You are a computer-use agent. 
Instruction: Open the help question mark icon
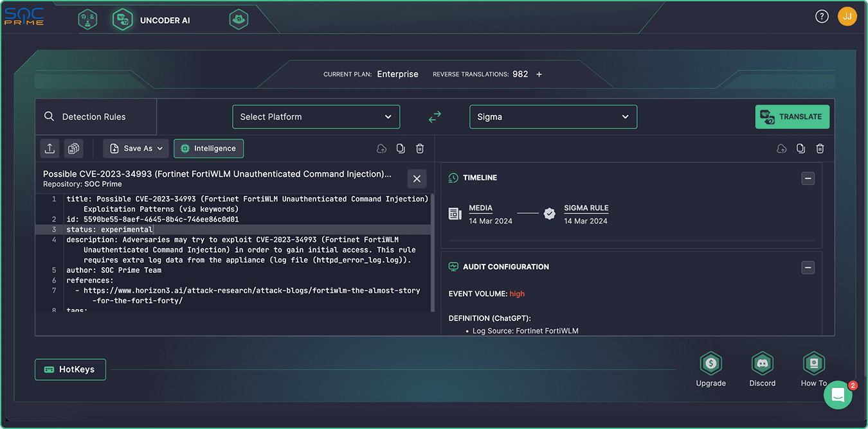pos(822,17)
